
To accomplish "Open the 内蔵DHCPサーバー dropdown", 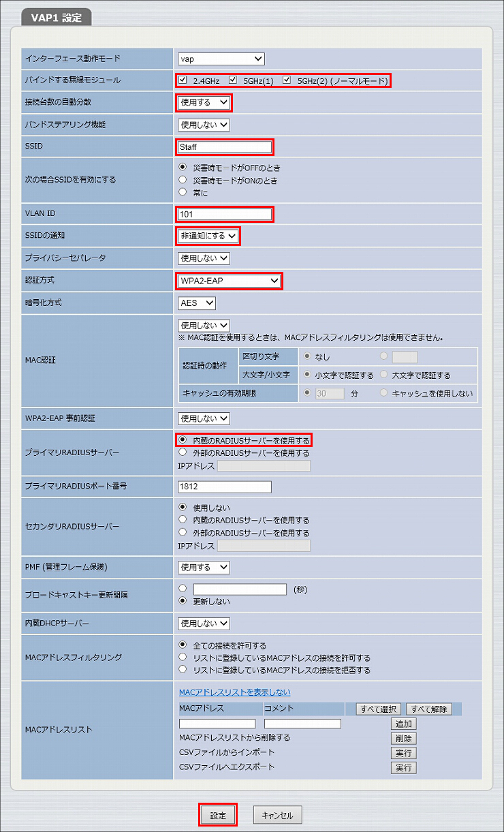I will pos(204,623).
